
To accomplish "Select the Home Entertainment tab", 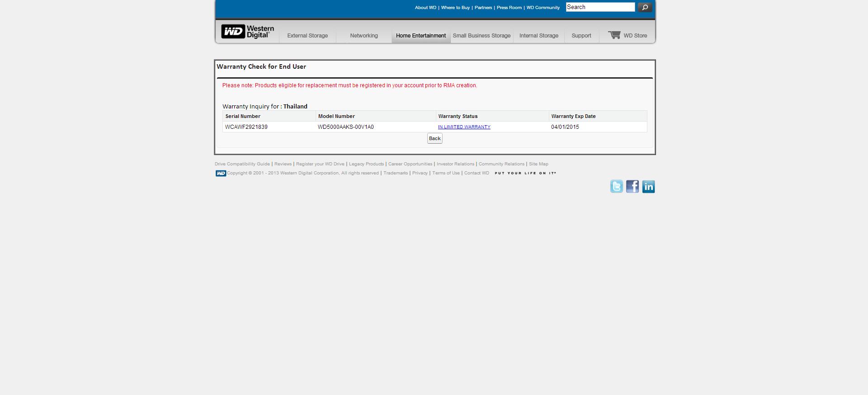I will pyautogui.click(x=421, y=36).
